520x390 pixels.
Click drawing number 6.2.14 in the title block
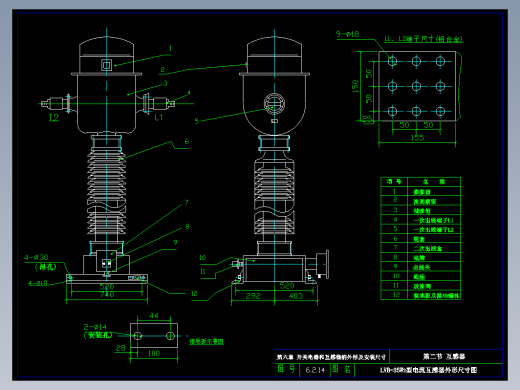tap(315, 370)
